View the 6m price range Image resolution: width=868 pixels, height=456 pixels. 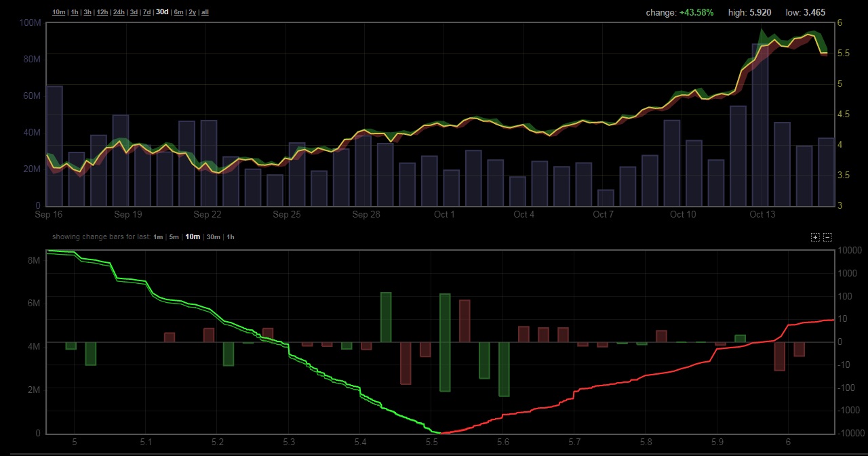pyautogui.click(x=178, y=12)
